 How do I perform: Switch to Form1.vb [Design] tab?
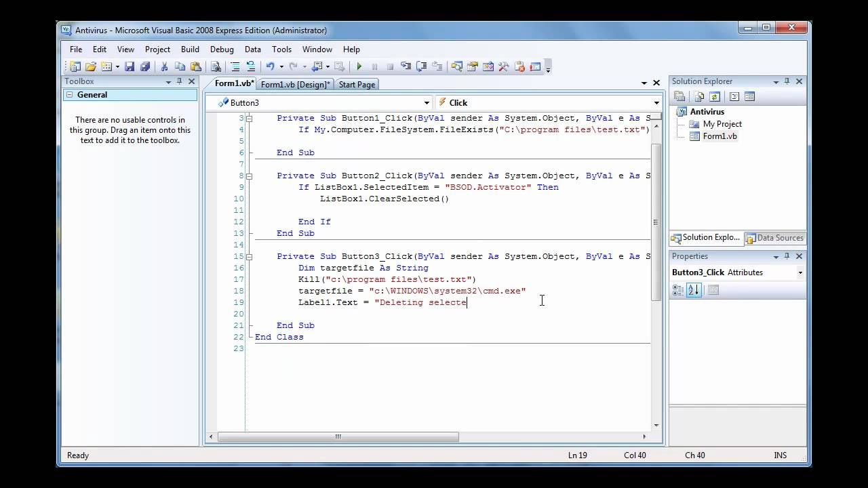pyautogui.click(x=295, y=85)
